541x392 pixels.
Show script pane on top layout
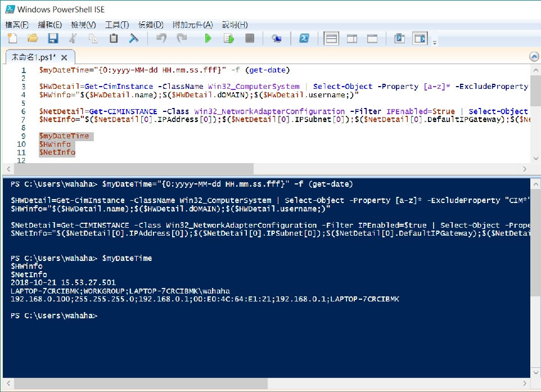[x=331, y=38]
